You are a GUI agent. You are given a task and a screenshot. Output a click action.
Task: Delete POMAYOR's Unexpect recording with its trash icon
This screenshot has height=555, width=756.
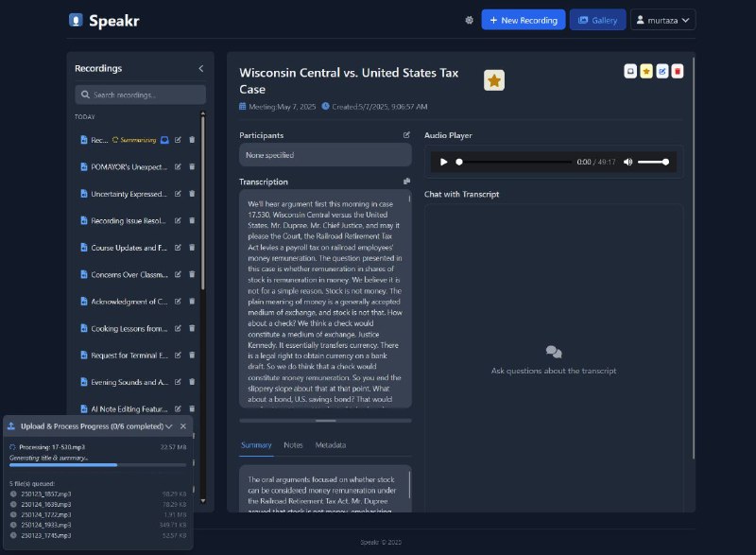[192, 166]
